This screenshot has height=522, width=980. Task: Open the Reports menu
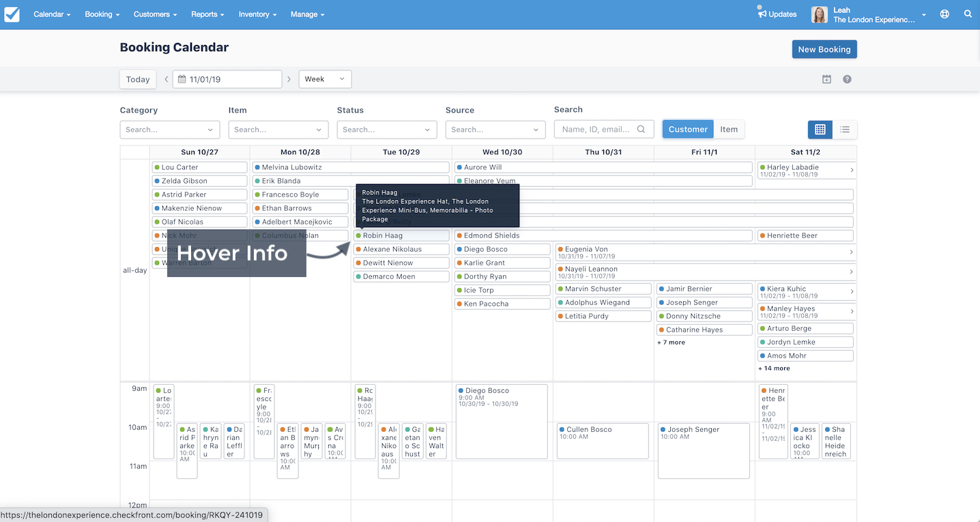click(x=208, y=14)
